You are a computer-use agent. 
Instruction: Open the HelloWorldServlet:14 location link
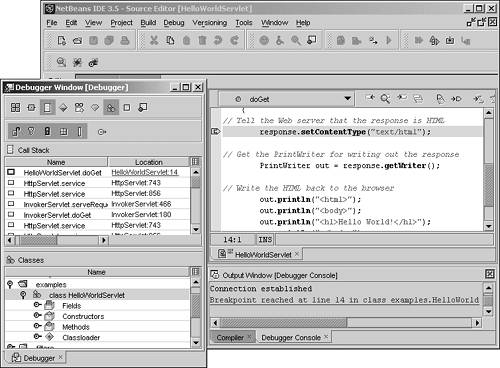145,172
